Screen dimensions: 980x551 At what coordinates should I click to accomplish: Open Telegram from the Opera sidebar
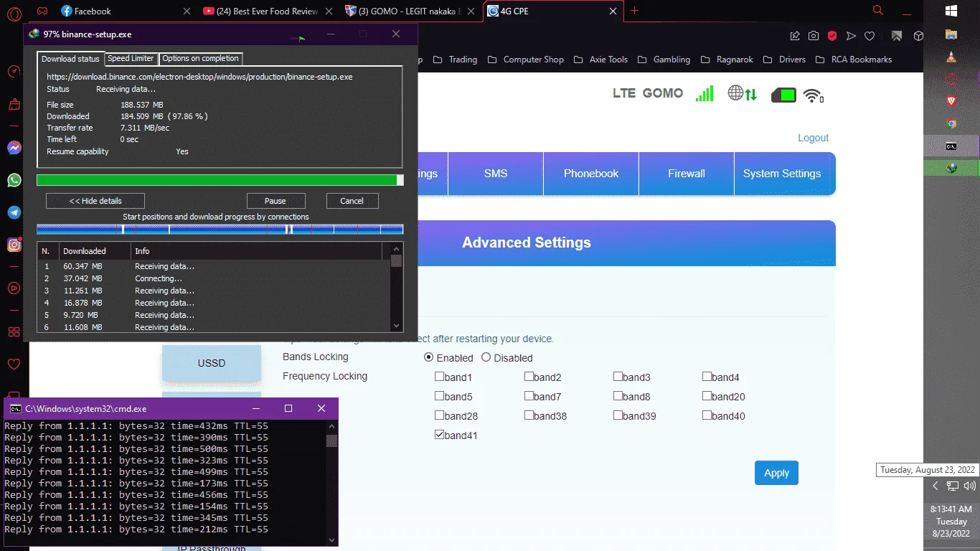tap(14, 212)
